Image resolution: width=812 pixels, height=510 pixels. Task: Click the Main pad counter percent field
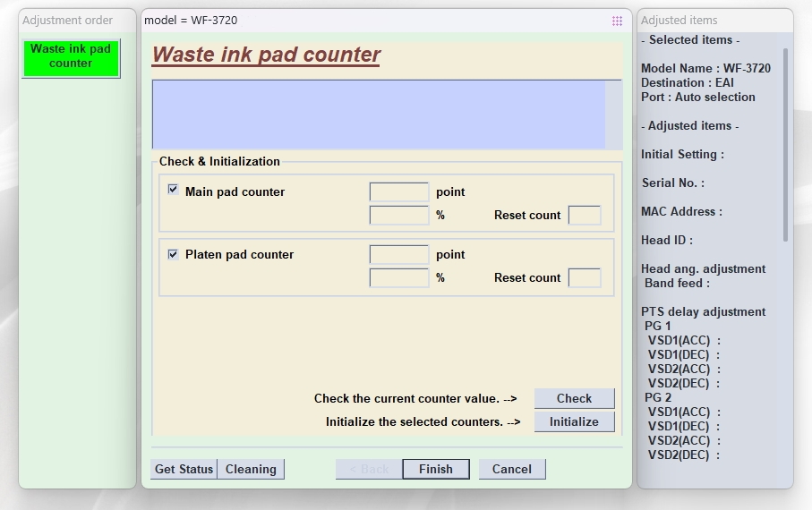coord(399,216)
